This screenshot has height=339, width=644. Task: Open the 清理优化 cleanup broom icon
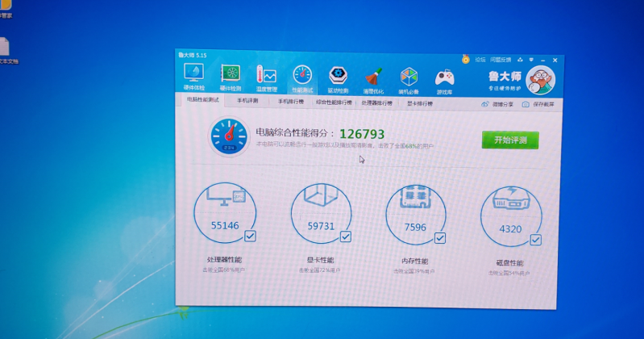373,80
